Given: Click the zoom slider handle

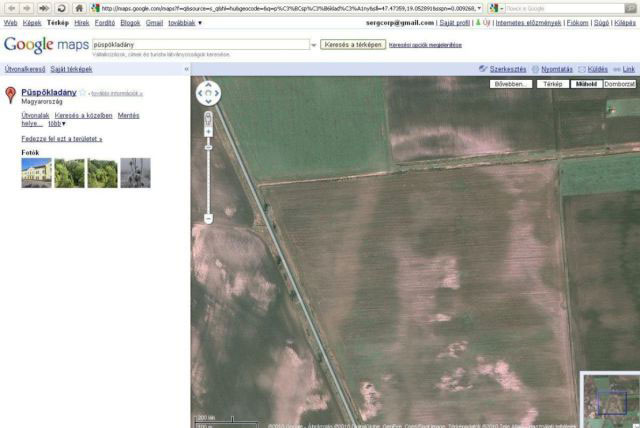Looking at the screenshot, I should click(x=208, y=147).
